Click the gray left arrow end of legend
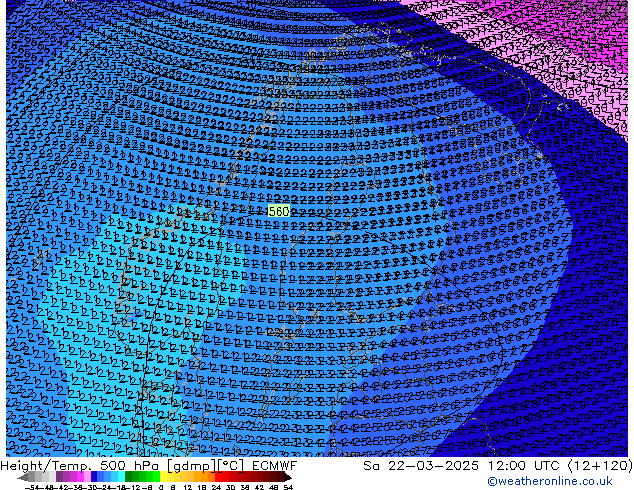Viewport: 634px width, 490px height. (23, 477)
